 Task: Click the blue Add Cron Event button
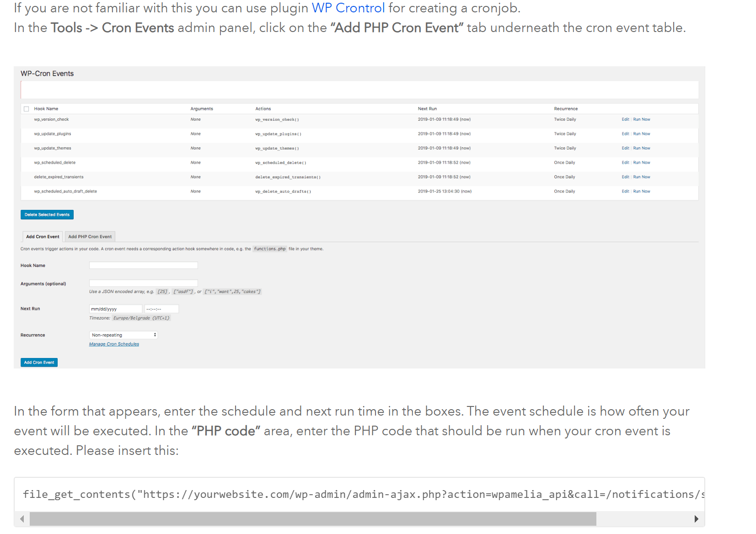point(39,363)
